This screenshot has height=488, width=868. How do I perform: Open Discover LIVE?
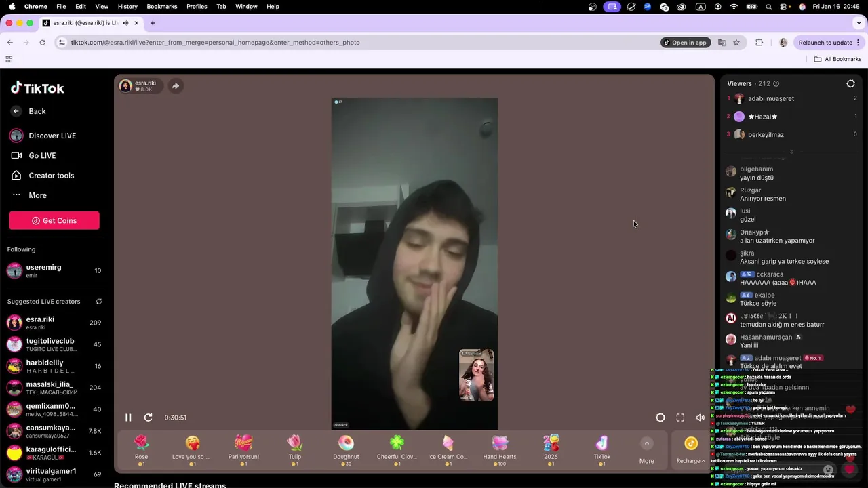point(43,136)
